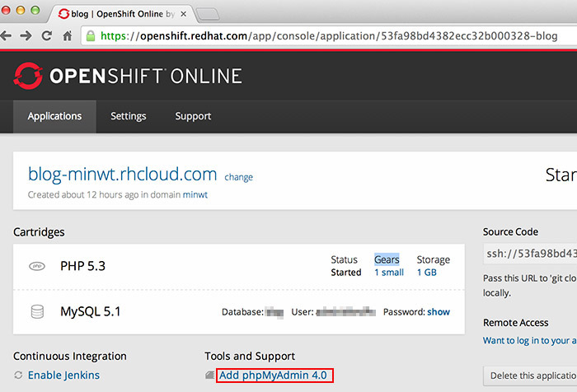Close the blog OpenShift Online tab

pos(184,14)
